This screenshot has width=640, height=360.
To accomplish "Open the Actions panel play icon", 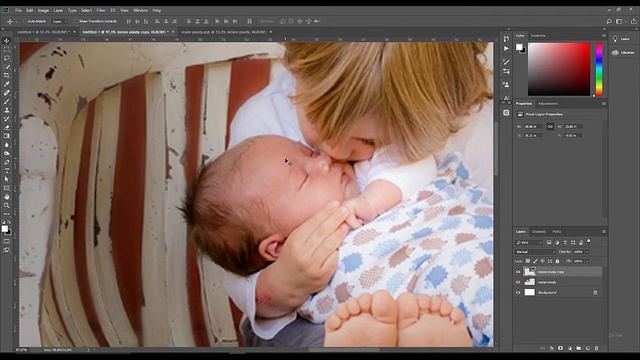I will click(x=507, y=49).
